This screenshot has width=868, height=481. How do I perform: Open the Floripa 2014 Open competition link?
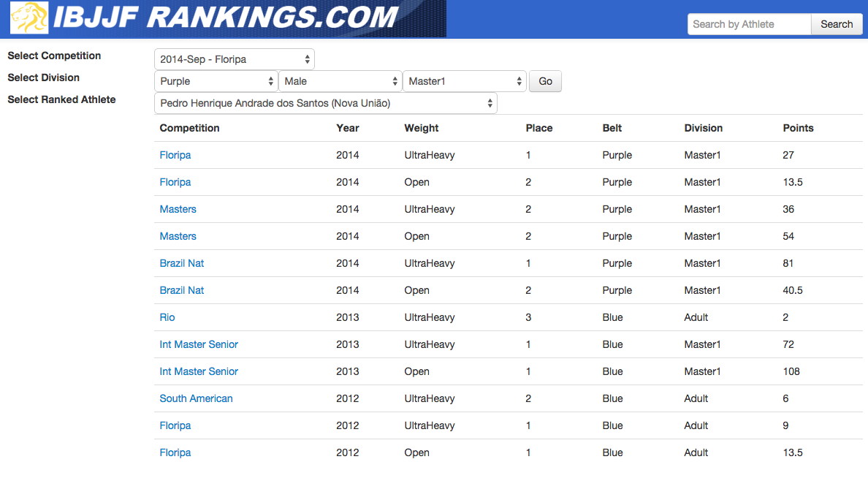click(175, 182)
